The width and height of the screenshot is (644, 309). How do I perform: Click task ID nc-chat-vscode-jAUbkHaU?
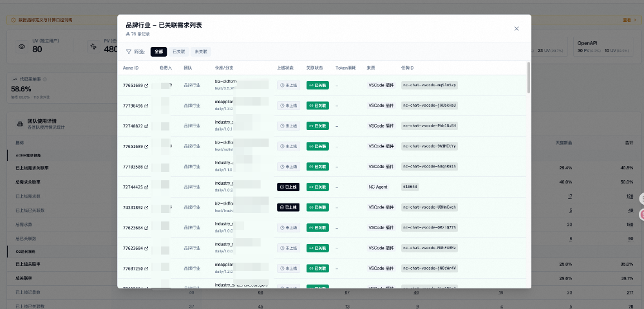tap(429, 106)
